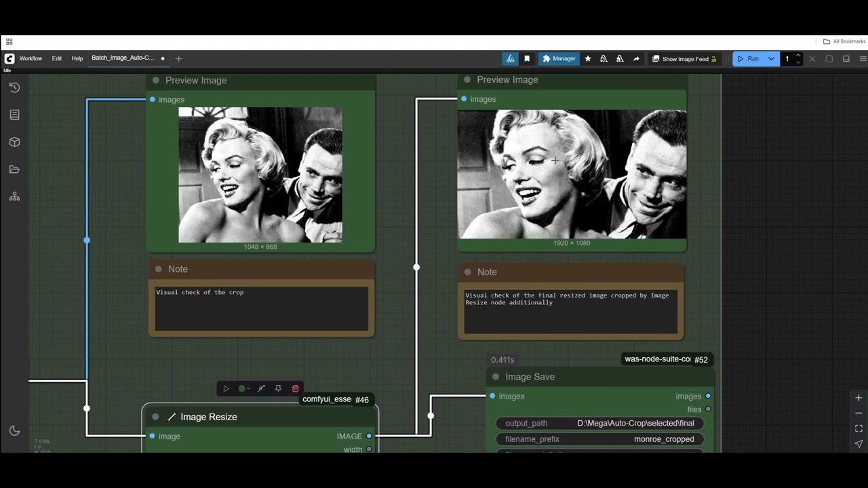Viewport: 868px width, 488px height.
Task: Open the Workflow menu
Action: (x=31, y=58)
